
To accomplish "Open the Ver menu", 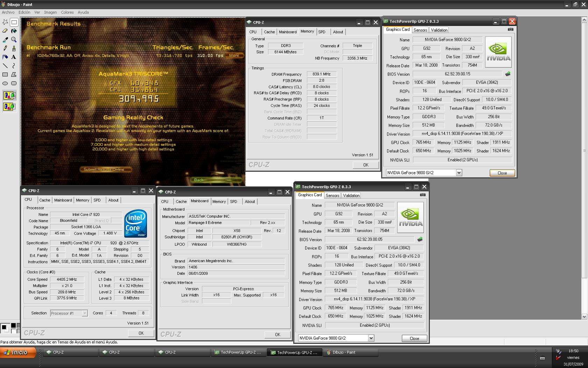I will 37,12.
